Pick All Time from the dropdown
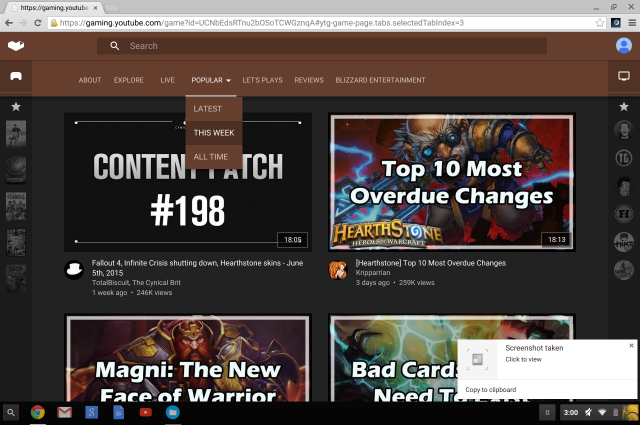The height and width of the screenshot is (425, 640). (x=211, y=156)
